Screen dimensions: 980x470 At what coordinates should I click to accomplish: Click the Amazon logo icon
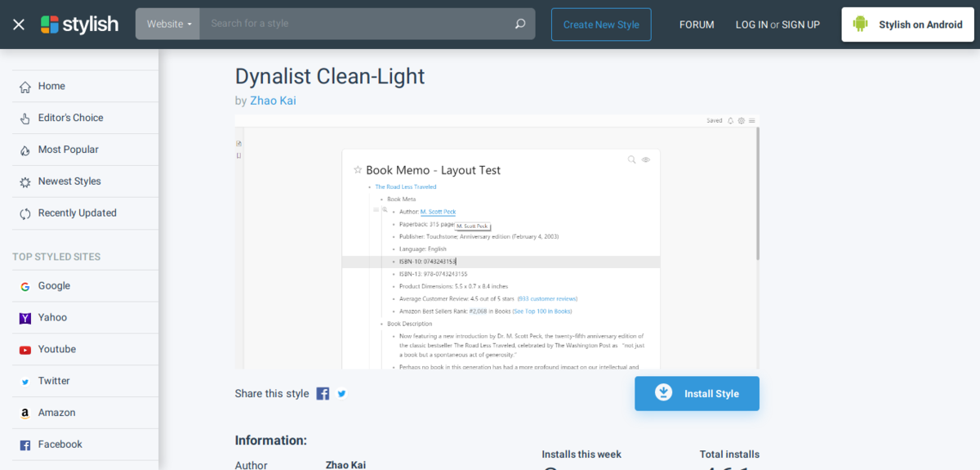click(24, 414)
